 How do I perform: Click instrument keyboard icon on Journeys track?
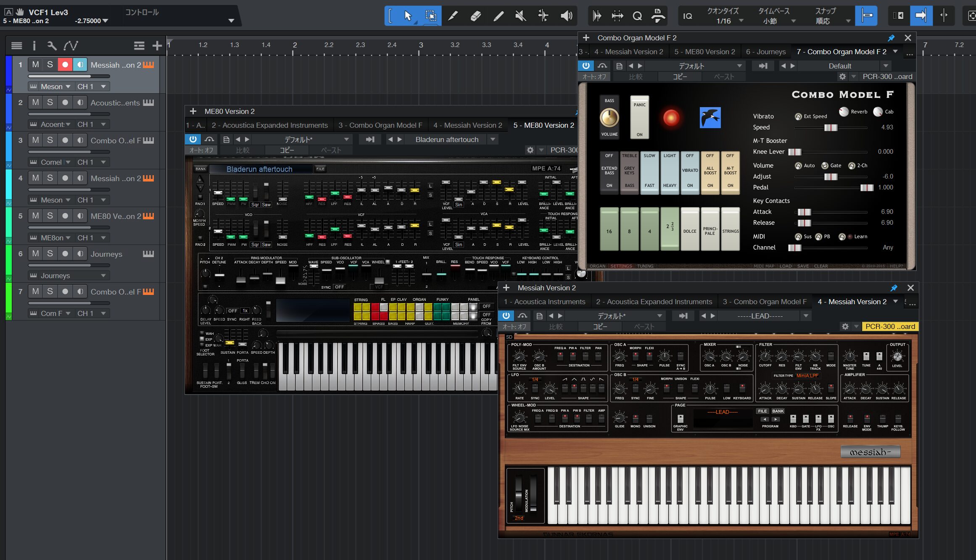pyautogui.click(x=148, y=254)
